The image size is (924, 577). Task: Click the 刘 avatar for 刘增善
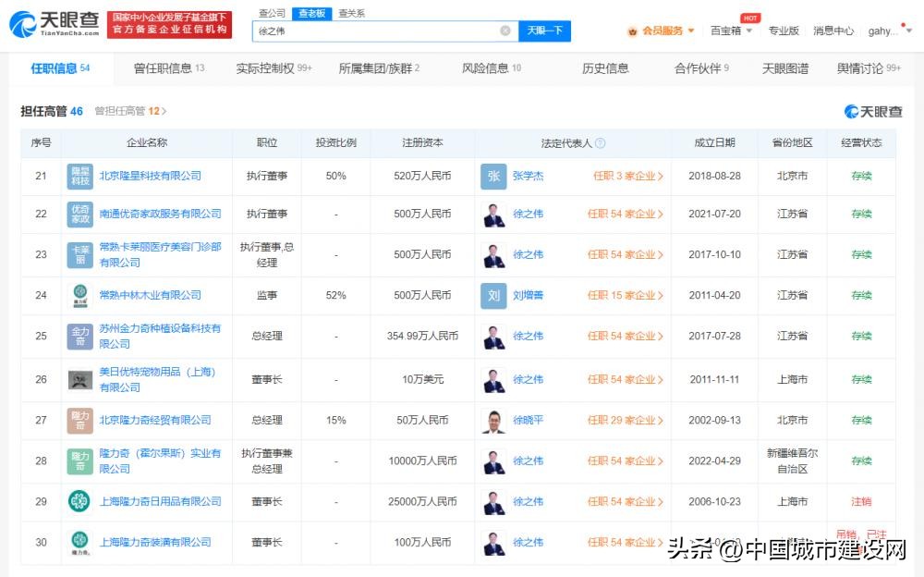pos(493,295)
